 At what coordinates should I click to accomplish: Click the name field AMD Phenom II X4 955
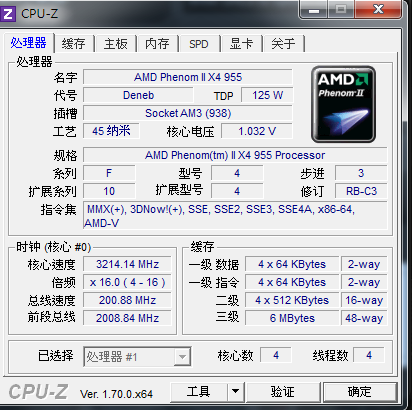[x=188, y=77]
